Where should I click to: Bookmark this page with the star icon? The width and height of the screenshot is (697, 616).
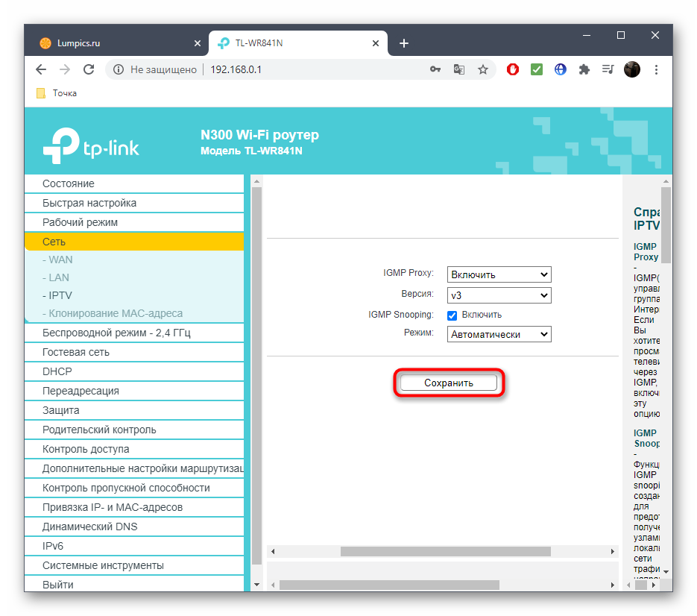pos(483,69)
